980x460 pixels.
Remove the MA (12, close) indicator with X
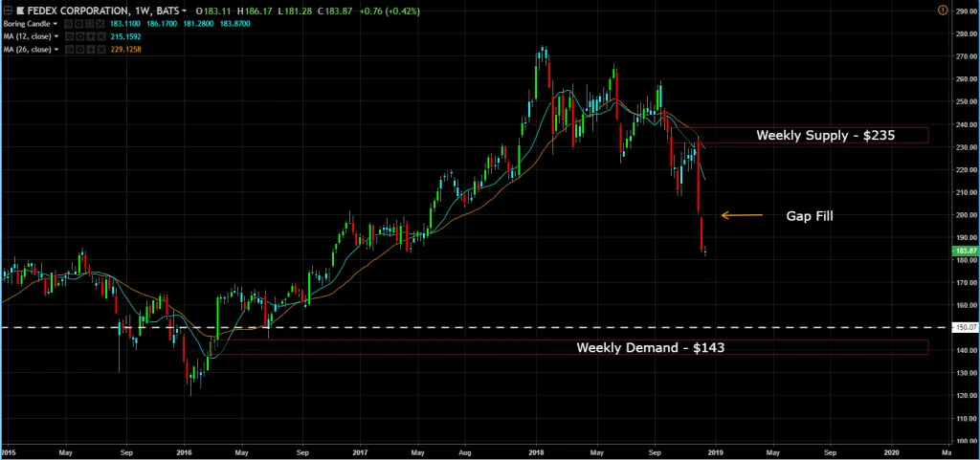[x=100, y=36]
